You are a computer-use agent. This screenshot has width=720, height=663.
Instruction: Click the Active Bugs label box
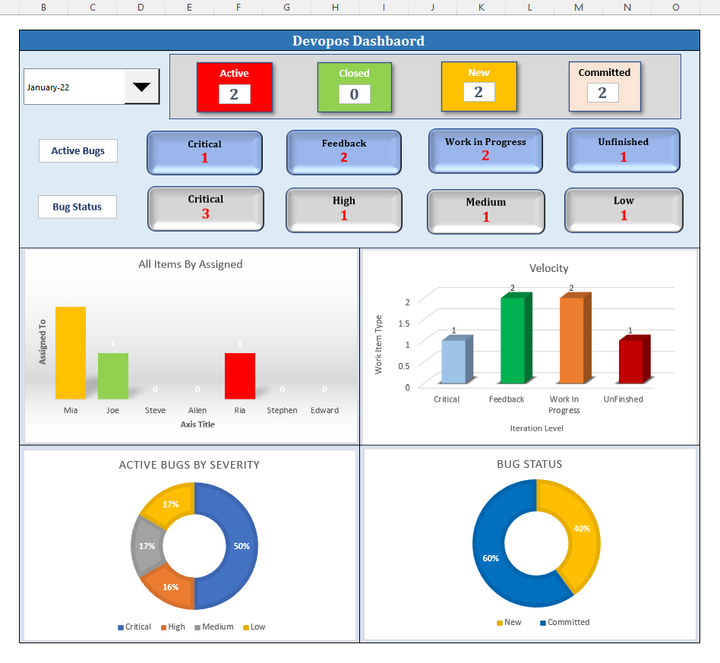click(78, 151)
